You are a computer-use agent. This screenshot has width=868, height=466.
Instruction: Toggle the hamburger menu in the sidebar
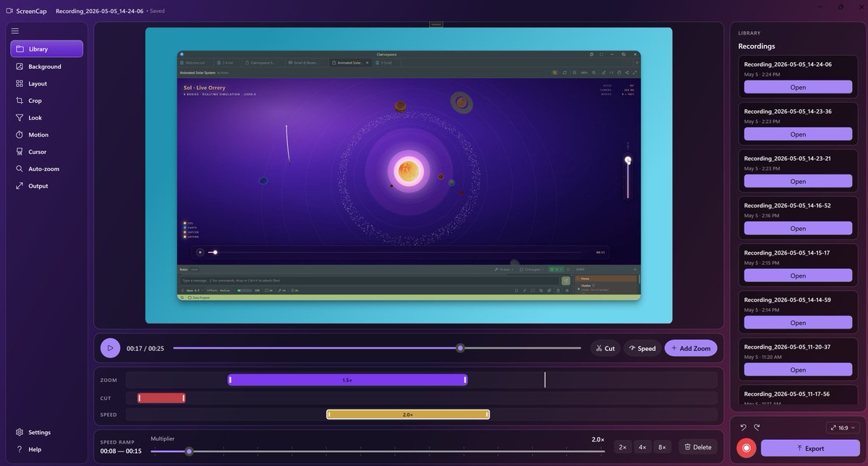coord(15,31)
